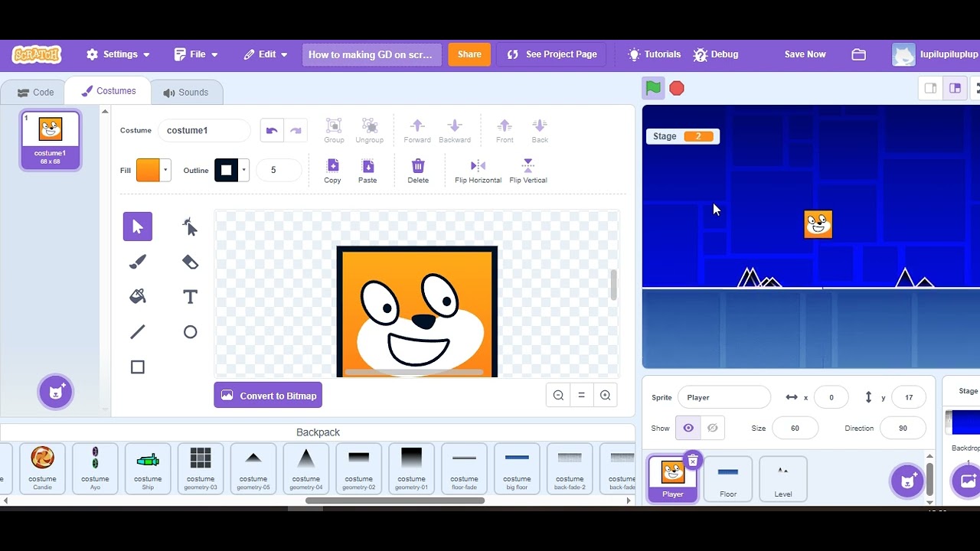Hide the sprite with crossed-eye button
The width and height of the screenshot is (980, 551).
click(713, 428)
